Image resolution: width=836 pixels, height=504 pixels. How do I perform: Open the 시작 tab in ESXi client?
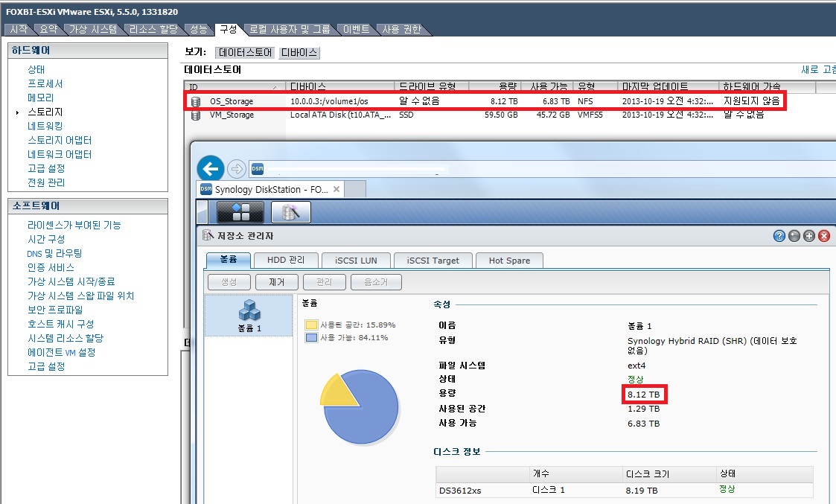[19, 30]
